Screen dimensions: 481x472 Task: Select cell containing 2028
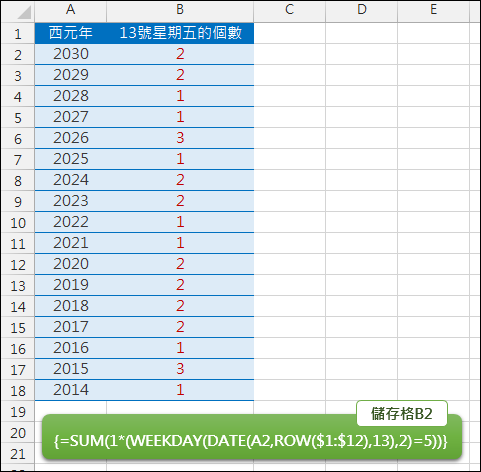[70, 96]
